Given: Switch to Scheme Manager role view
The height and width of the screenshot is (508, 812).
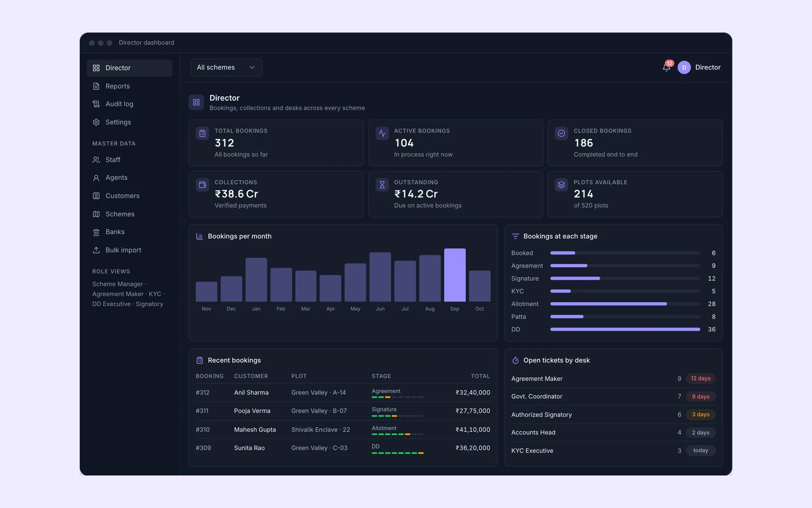Looking at the screenshot, I should coord(118,284).
